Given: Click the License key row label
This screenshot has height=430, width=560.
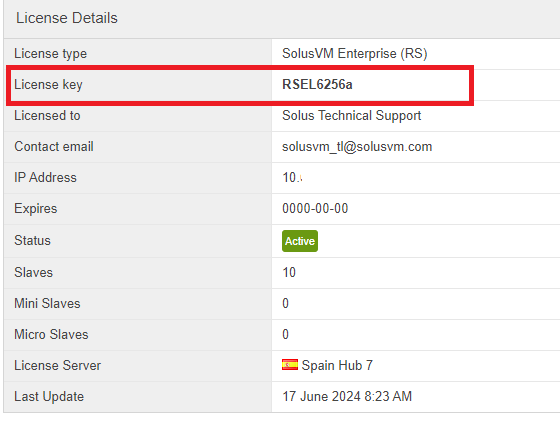Looking at the screenshot, I should click(x=48, y=85).
